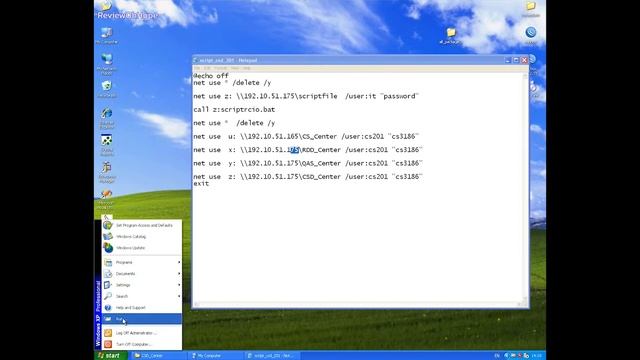Select the blue round desktop icon under the corner folder
Viewport: 640px width, 360px height.
click(531, 35)
